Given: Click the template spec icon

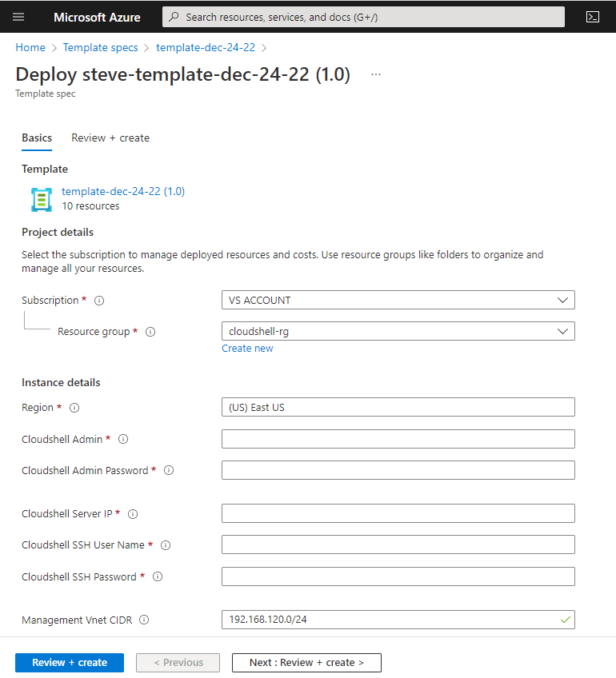Looking at the screenshot, I should (41, 199).
